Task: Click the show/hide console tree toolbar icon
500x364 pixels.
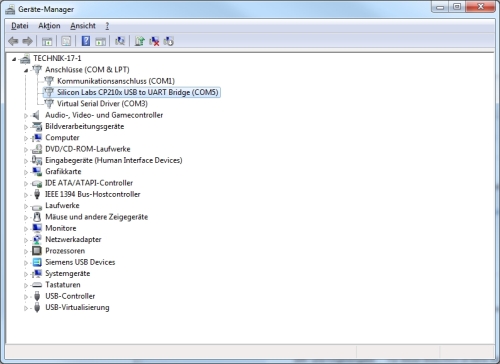Action: click(x=47, y=41)
